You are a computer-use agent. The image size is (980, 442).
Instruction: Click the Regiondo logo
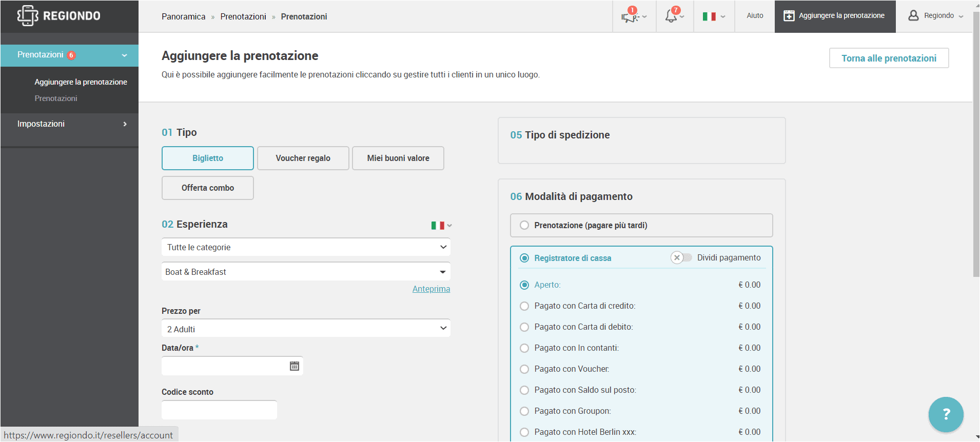coord(58,15)
